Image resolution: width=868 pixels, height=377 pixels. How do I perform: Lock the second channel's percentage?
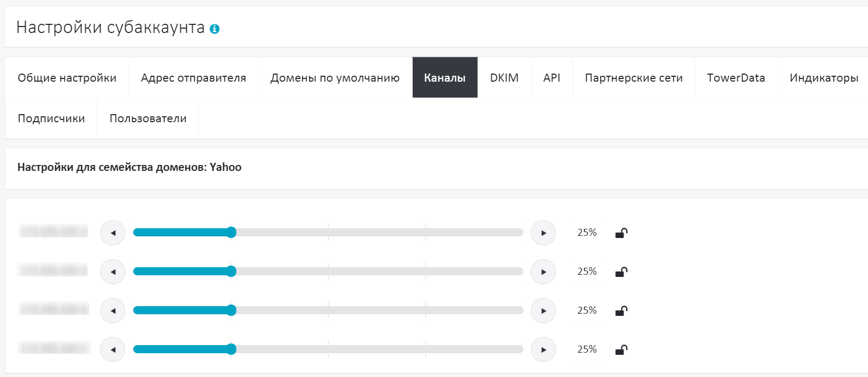[621, 272]
